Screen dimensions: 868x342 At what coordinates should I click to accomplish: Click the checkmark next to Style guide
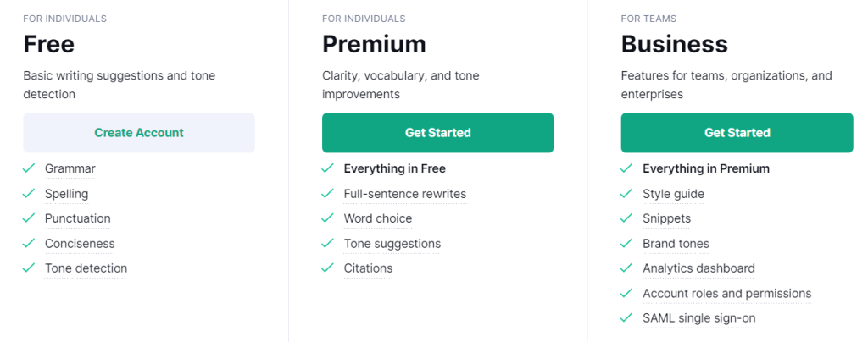[626, 193]
